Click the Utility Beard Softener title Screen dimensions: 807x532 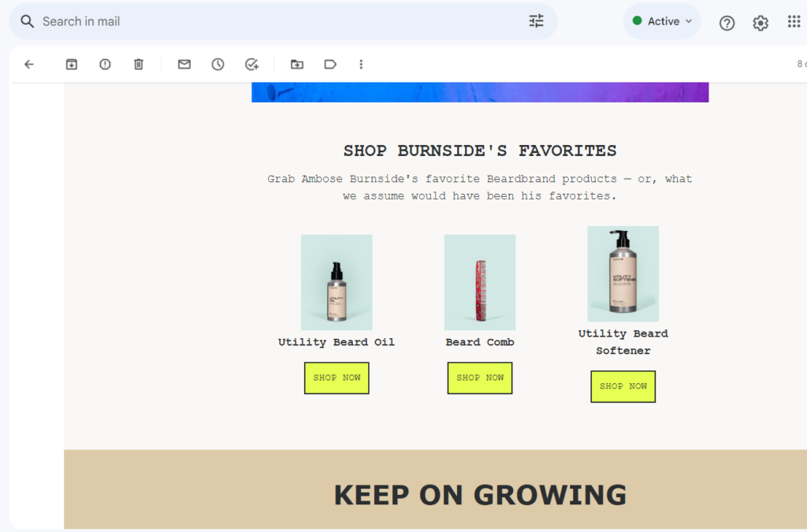pos(623,342)
